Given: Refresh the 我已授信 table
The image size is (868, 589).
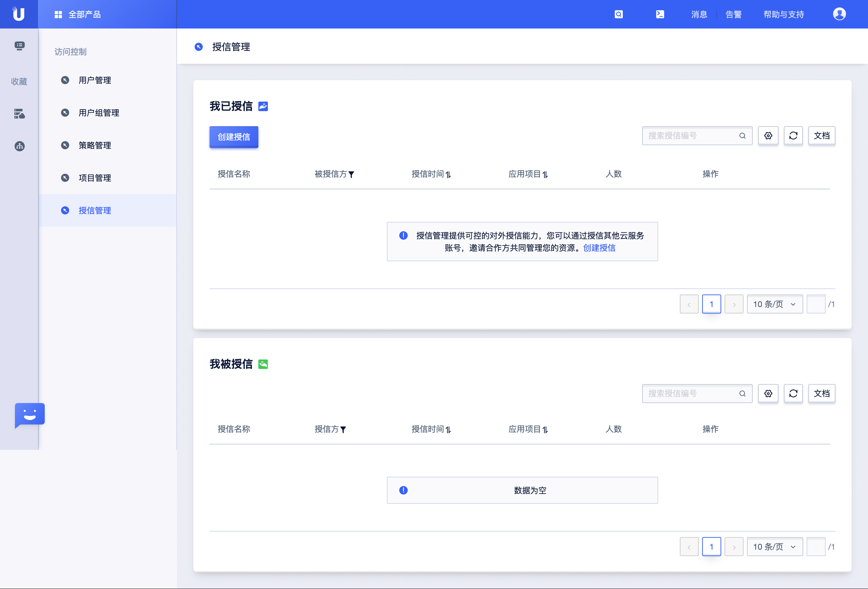Looking at the screenshot, I should click(x=793, y=136).
